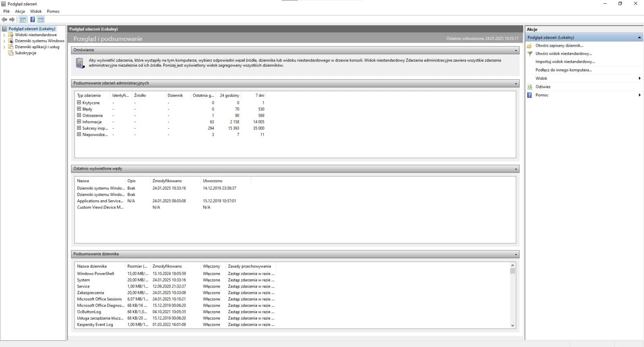Viewport: 644px width, 347px height.
Task: Toggle the console tree toolbar icon
Action: (x=23, y=20)
